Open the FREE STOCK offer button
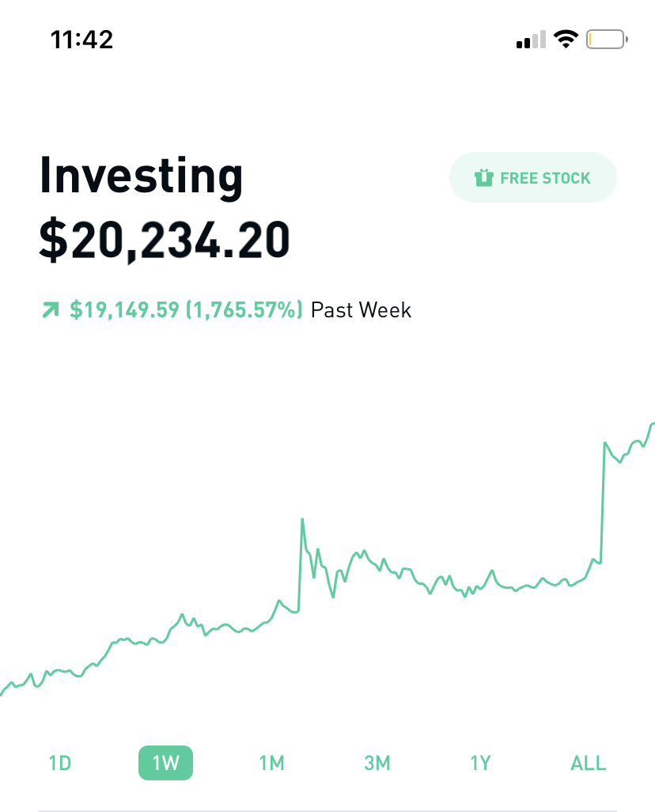The height and width of the screenshot is (812, 655). [x=533, y=177]
